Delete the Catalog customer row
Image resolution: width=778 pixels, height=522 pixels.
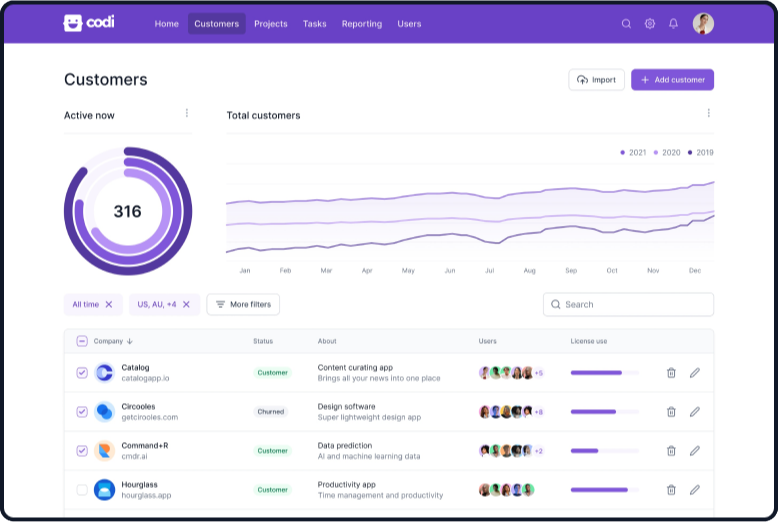click(671, 373)
